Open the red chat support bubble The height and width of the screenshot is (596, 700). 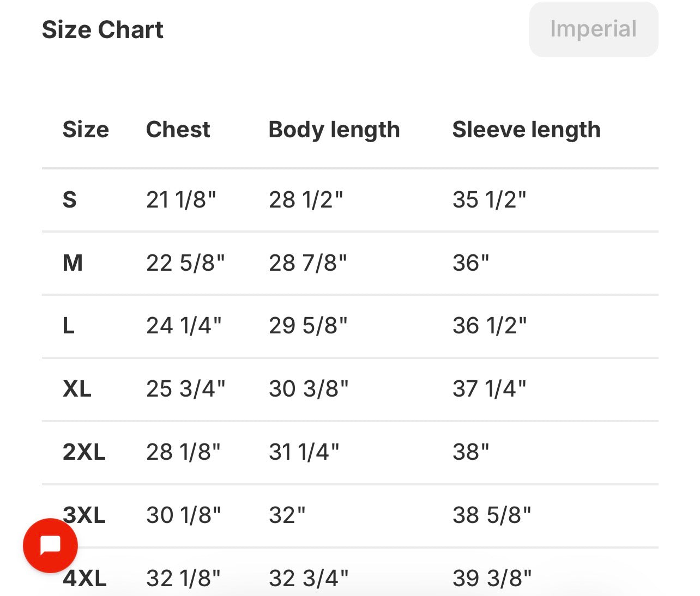[x=50, y=545]
